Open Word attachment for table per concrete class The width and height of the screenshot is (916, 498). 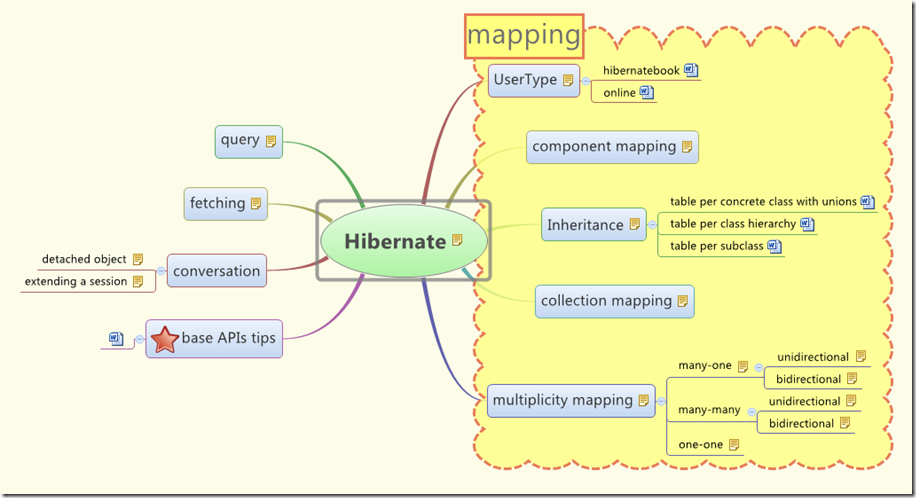coord(868,202)
